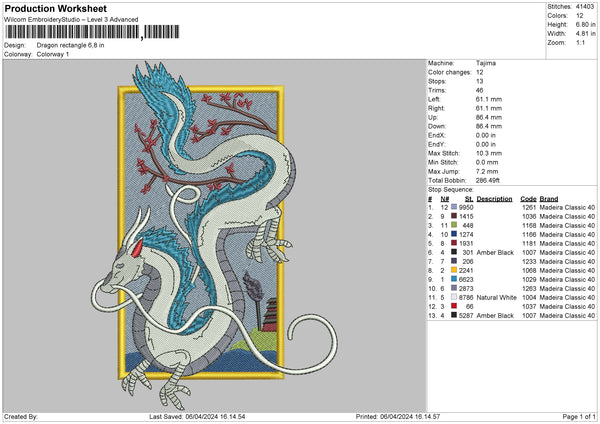Click stitch count '206' in row 7
This screenshot has width=600, height=424.
click(x=468, y=261)
